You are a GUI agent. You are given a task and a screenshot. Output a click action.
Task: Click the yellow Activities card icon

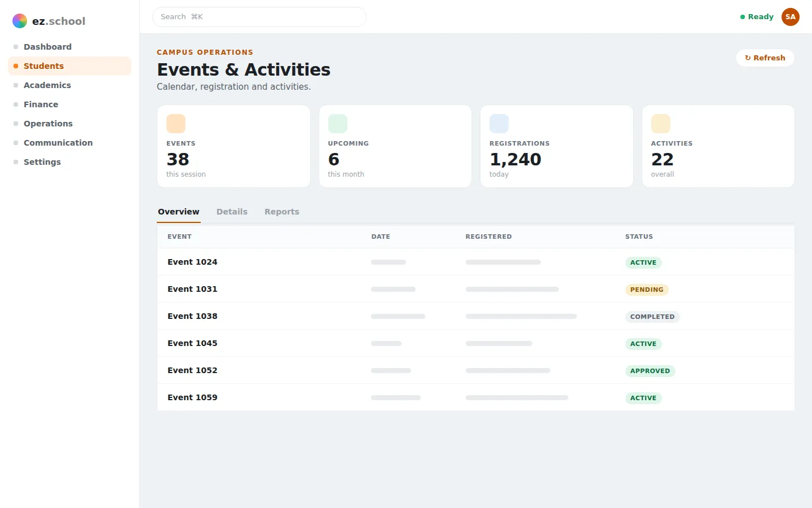point(661,124)
